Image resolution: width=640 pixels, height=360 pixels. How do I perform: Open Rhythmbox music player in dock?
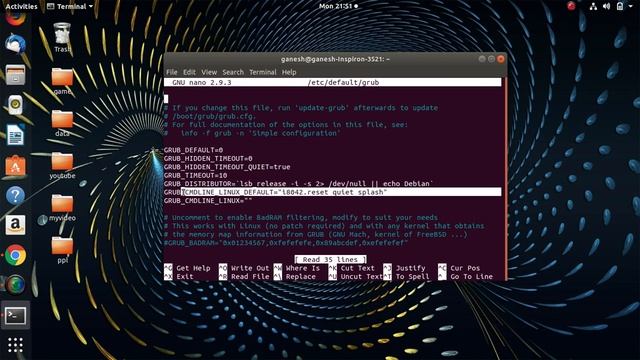tap(16, 105)
